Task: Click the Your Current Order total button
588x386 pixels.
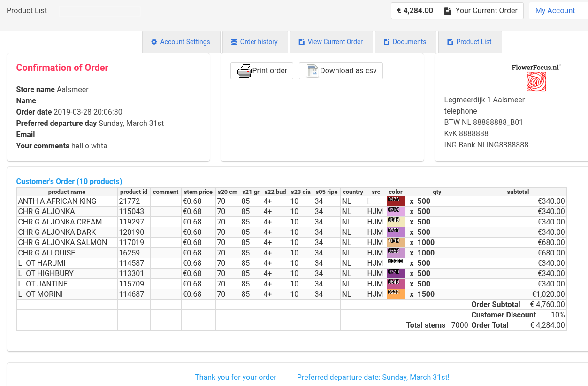Action: pyautogui.click(x=457, y=11)
